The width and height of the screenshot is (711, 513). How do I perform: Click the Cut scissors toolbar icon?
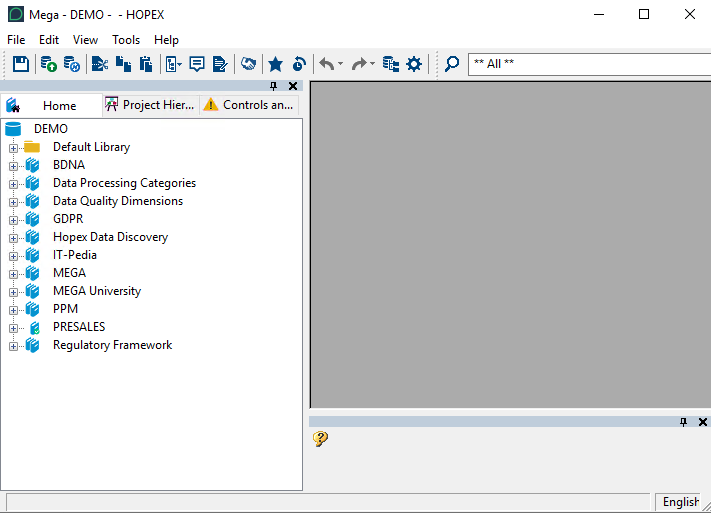point(99,64)
